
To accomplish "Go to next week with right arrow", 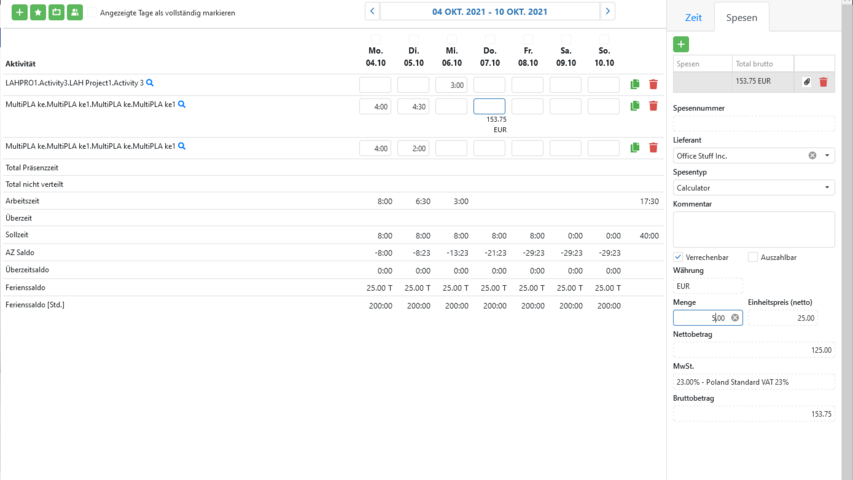I will [x=607, y=12].
